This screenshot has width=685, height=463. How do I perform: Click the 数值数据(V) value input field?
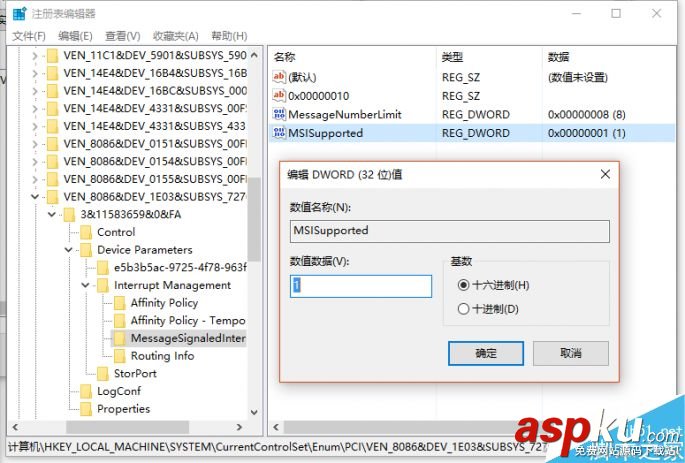[361, 286]
